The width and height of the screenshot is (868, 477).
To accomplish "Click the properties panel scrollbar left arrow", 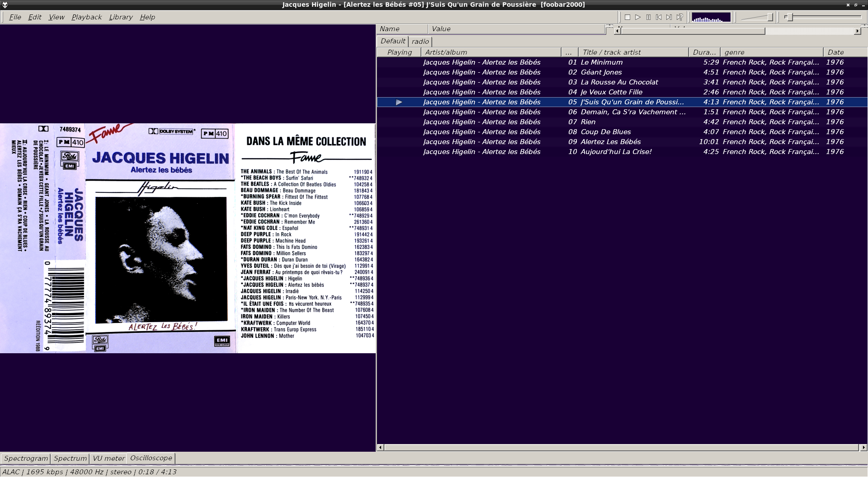I will pos(618,31).
